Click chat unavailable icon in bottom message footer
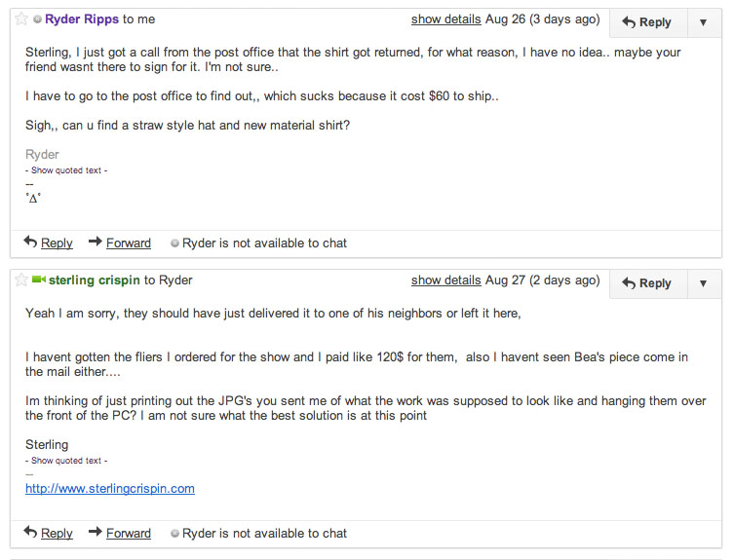This screenshot has width=734, height=560. click(x=174, y=534)
